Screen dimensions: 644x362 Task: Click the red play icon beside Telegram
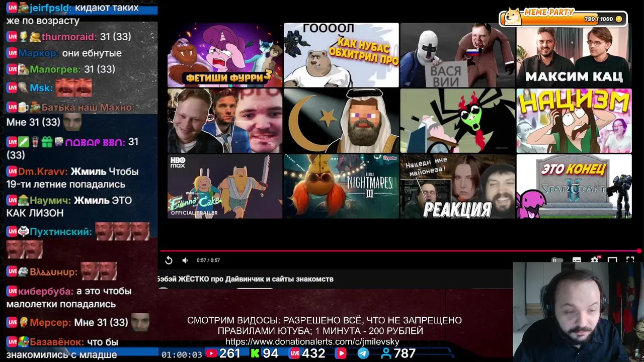[x=341, y=354]
